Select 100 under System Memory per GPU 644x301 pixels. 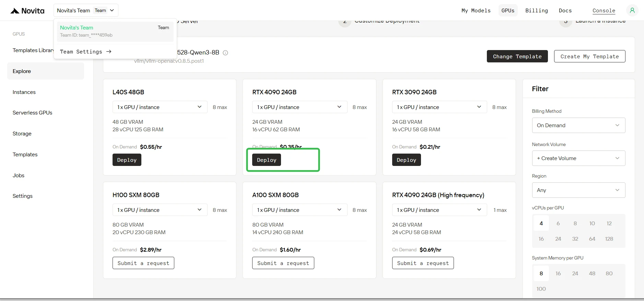541,289
